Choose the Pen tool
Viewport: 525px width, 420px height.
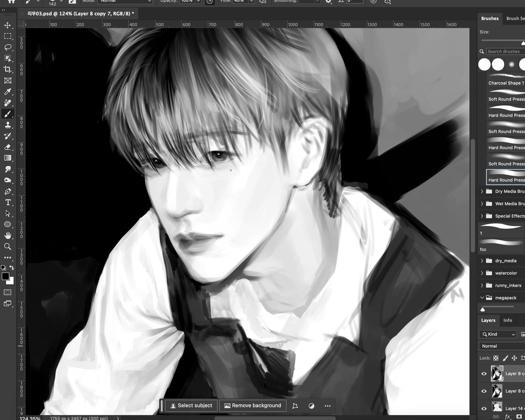click(x=7, y=191)
